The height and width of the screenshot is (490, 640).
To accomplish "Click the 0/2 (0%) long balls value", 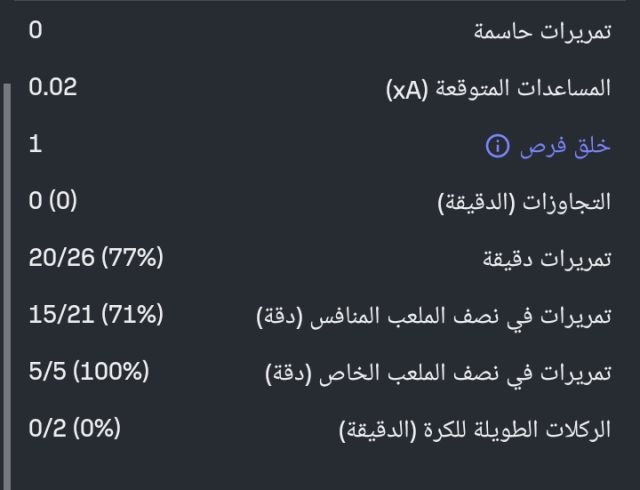I will tap(75, 430).
